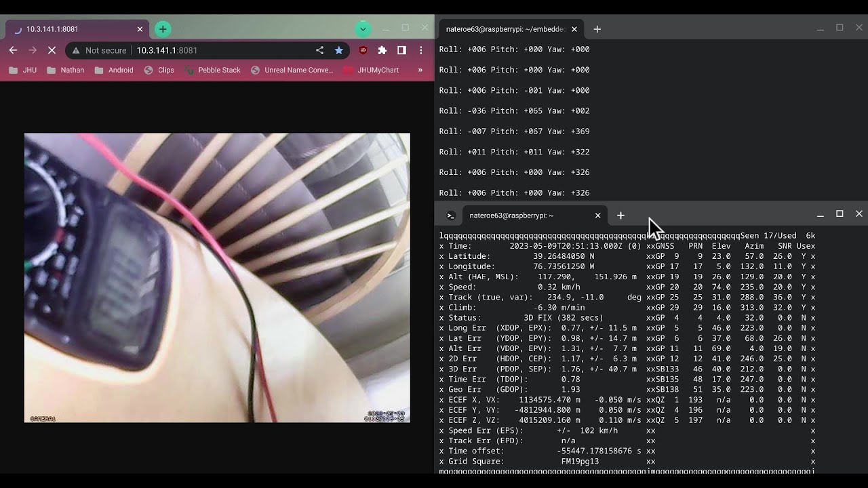The height and width of the screenshot is (488, 868).
Task: Share the page from the address bar
Action: click(x=319, y=50)
